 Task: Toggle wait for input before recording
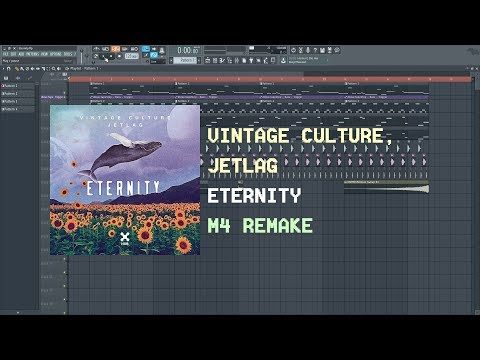(x=105, y=49)
